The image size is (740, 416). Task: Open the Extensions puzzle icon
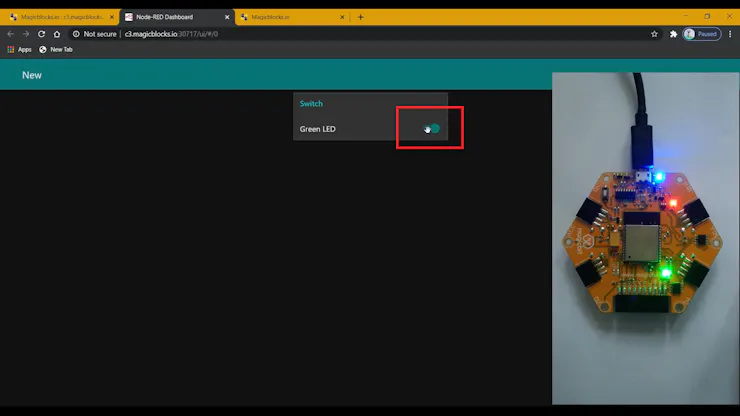(x=673, y=34)
